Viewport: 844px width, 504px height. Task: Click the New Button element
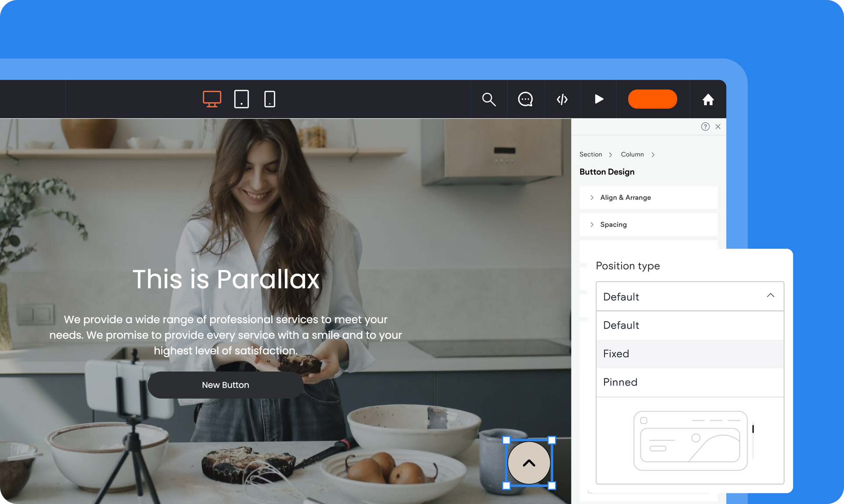(225, 384)
